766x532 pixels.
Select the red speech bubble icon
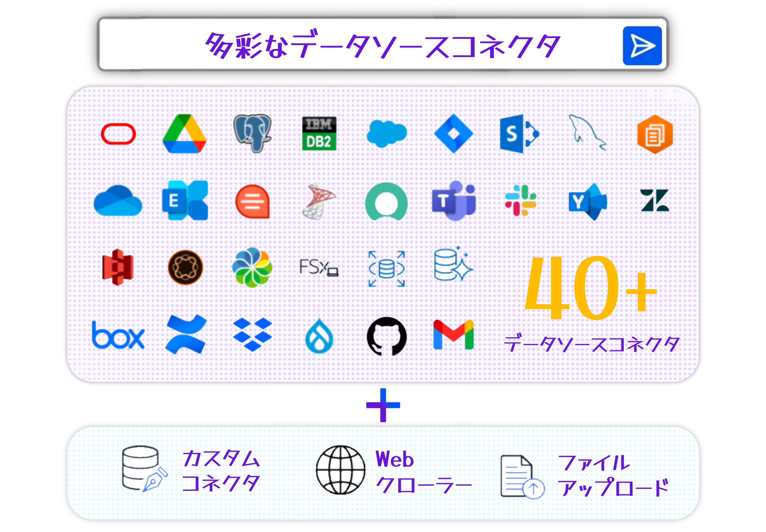[x=253, y=201]
